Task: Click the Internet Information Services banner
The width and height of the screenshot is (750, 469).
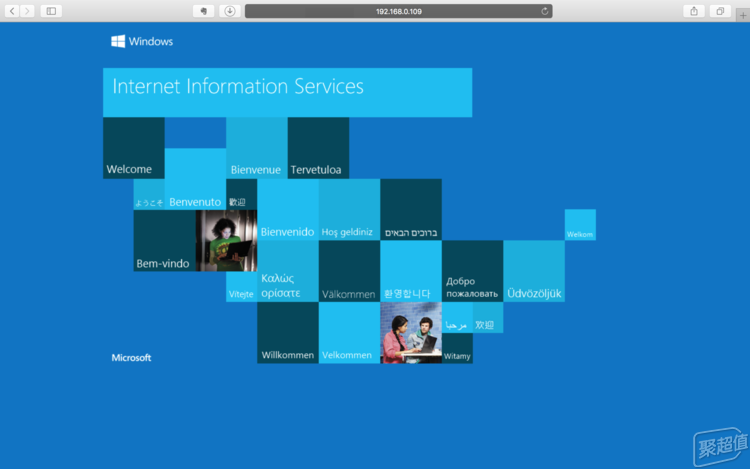Action: 287,92
